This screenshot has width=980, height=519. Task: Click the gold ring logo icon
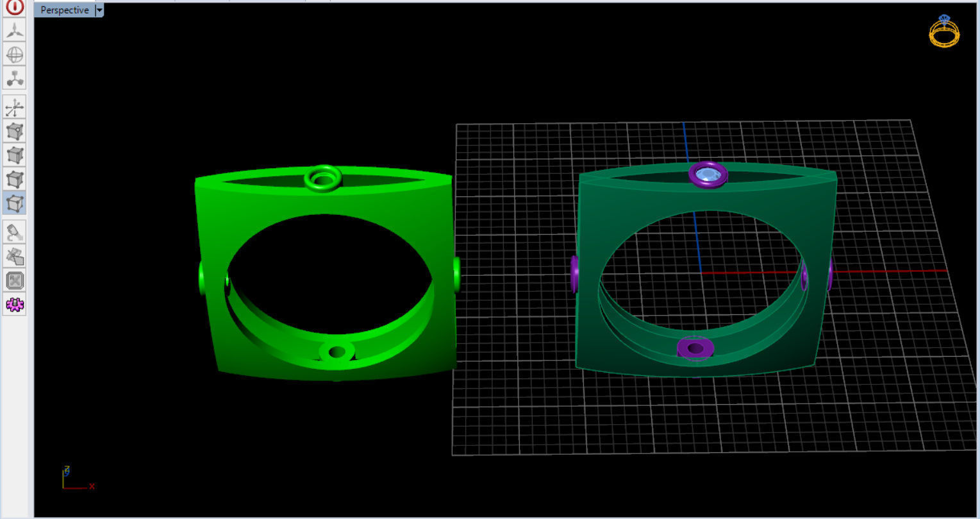pyautogui.click(x=944, y=31)
